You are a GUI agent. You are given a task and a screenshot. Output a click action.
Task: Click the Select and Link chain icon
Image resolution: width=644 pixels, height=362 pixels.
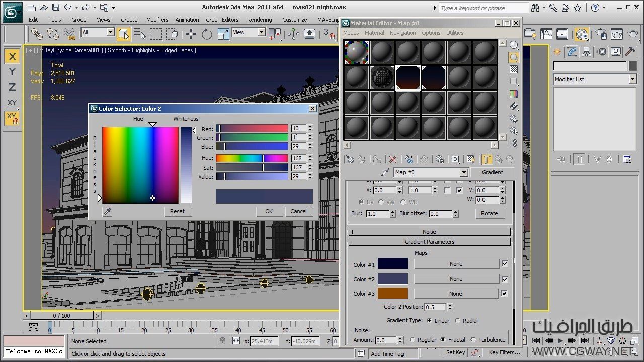37,34
